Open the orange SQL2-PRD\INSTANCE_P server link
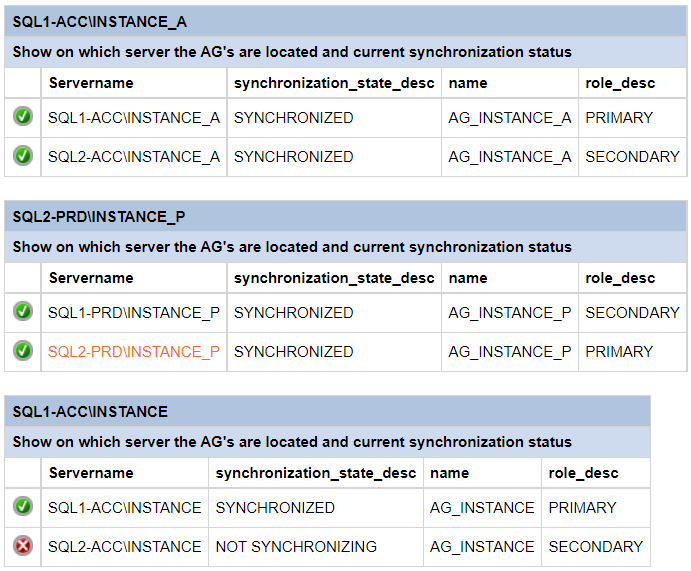Image resolution: width=691 pixels, height=571 pixels. [x=134, y=351]
